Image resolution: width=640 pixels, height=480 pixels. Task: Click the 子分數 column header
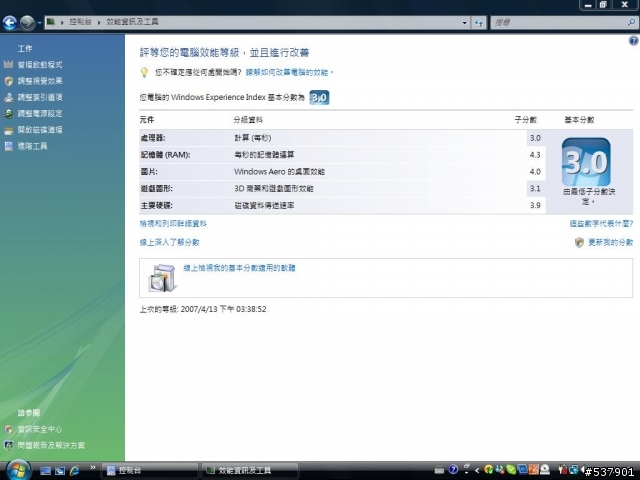point(526,120)
